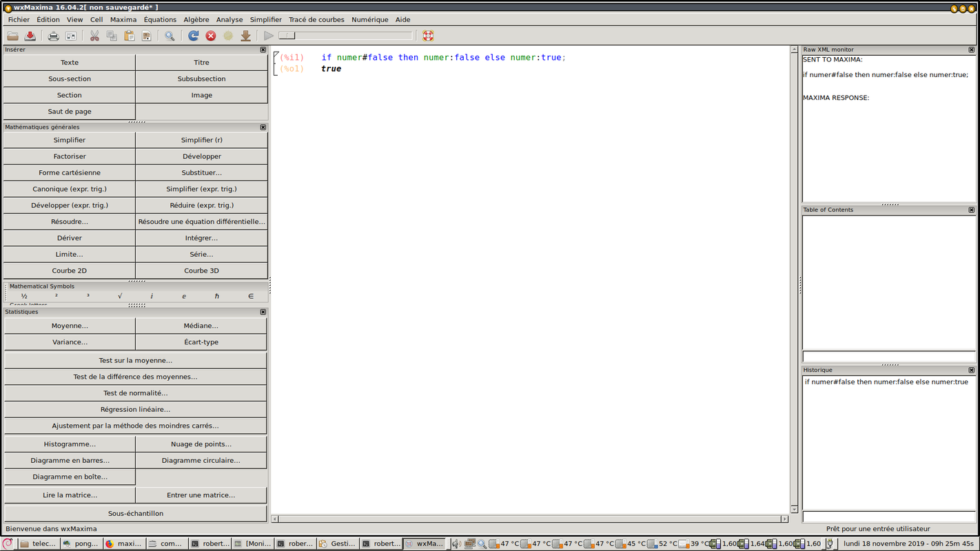Click the Table of Contents search field
The width and height of the screenshot is (980, 551).
coord(889,356)
